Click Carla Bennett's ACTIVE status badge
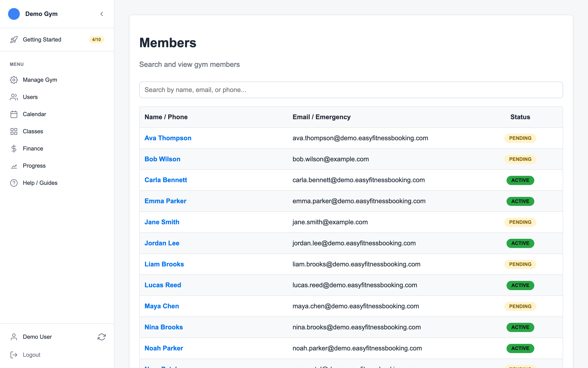 (x=520, y=180)
